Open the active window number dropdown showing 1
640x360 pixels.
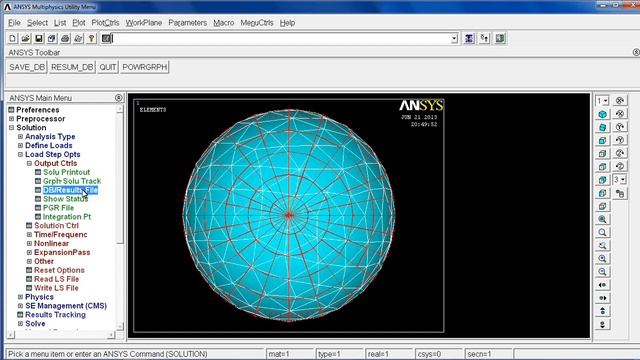pos(602,100)
